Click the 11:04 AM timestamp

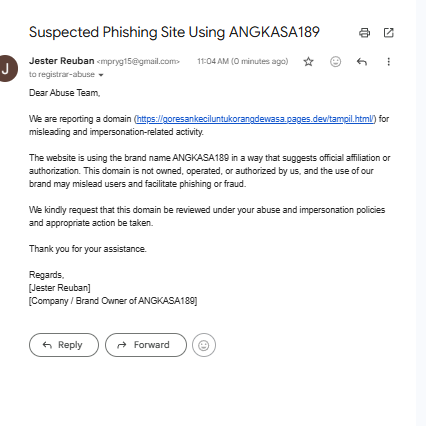[243, 62]
